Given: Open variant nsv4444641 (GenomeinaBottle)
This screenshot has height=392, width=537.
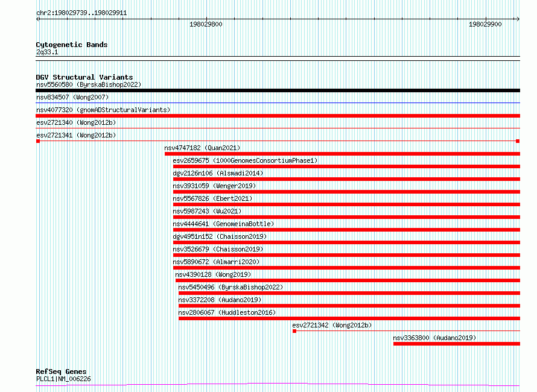Looking at the screenshot, I should [223, 224].
